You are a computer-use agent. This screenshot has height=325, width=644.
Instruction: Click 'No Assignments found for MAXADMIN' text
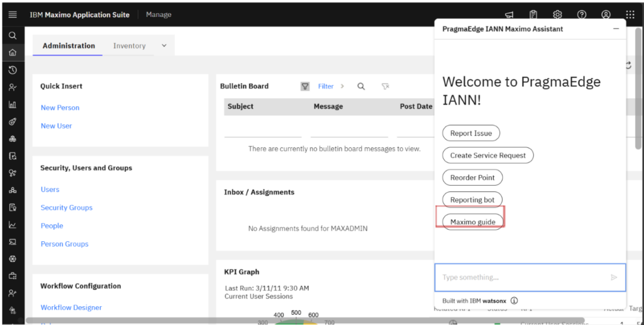(x=308, y=229)
